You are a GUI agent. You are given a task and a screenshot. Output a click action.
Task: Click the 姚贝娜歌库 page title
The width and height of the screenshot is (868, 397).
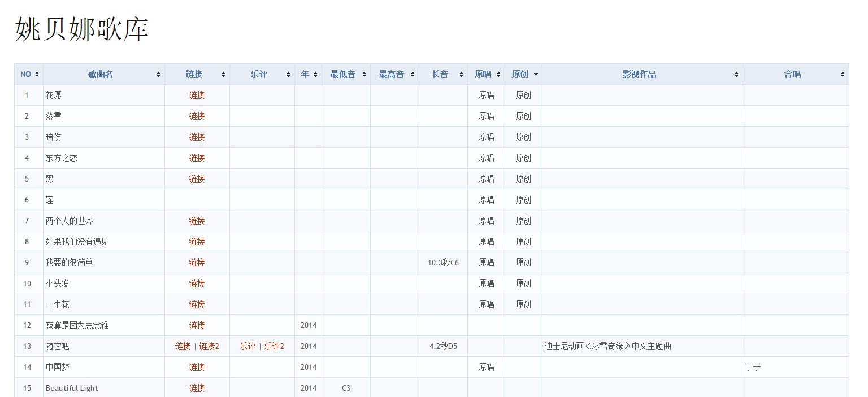tap(81, 29)
